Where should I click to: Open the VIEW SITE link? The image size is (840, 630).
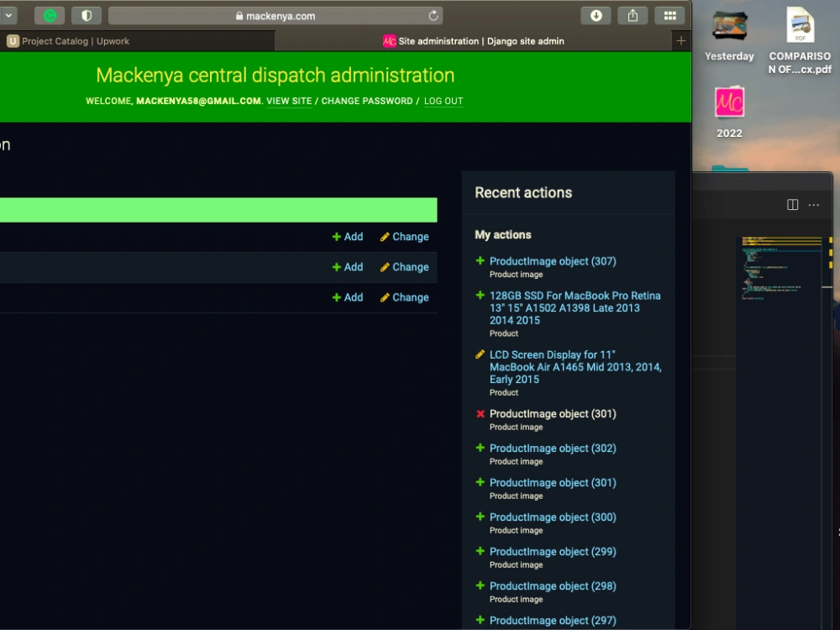point(289,101)
